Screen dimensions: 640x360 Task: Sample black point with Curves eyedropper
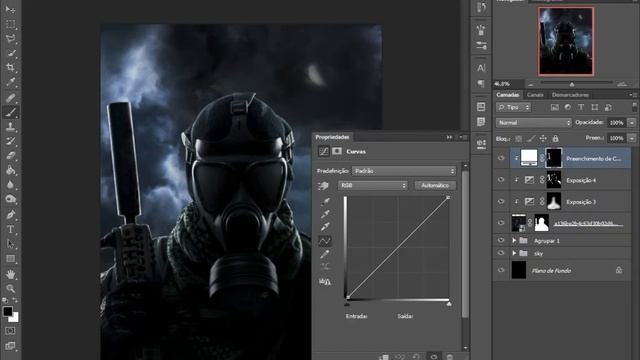(325, 201)
